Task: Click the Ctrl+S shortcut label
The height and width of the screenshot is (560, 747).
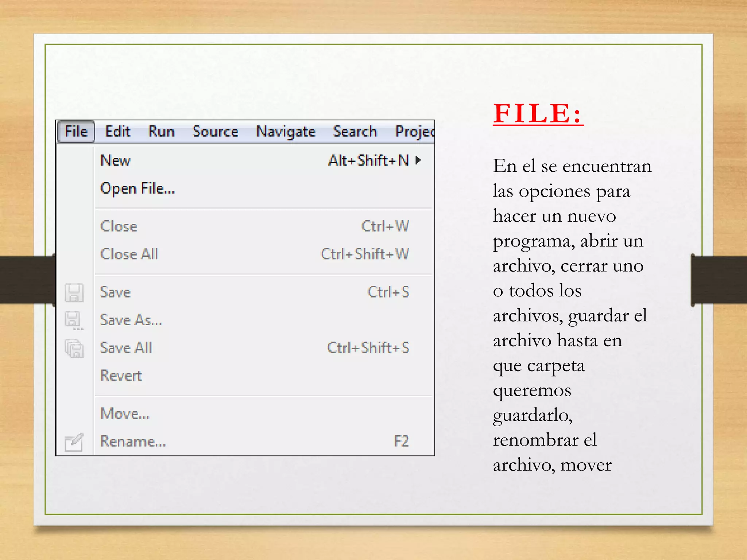Action: tap(388, 292)
